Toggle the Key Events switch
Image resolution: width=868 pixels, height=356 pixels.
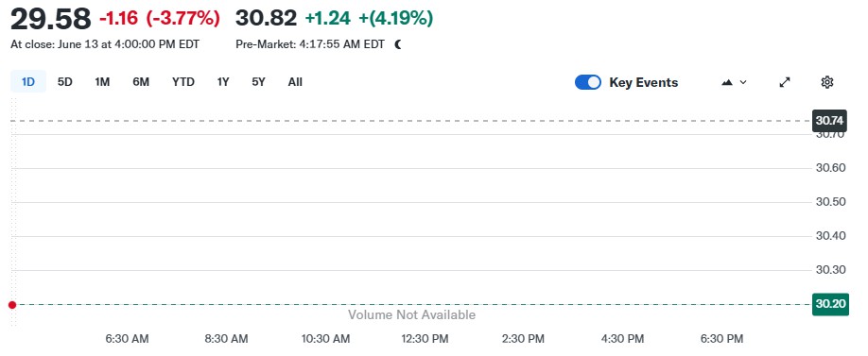(x=588, y=82)
